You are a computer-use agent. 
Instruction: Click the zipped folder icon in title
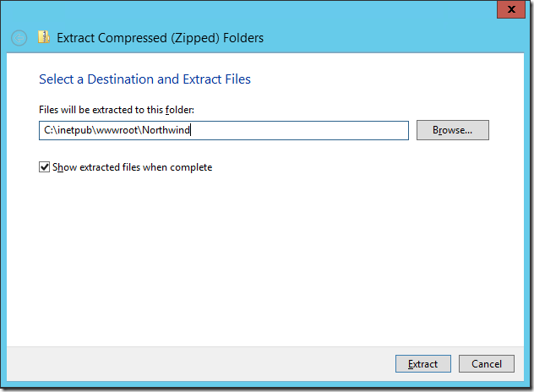[43, 37]
